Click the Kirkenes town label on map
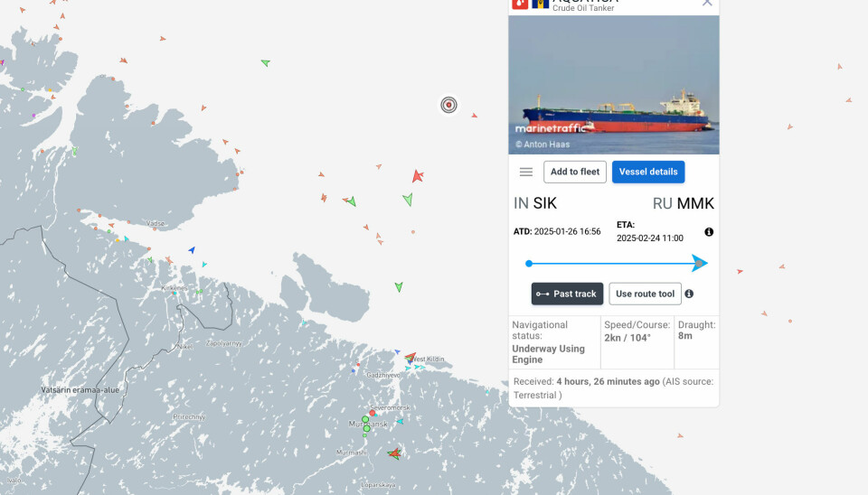This screenshot has width=868, height=495. click(x=173, y=288)
